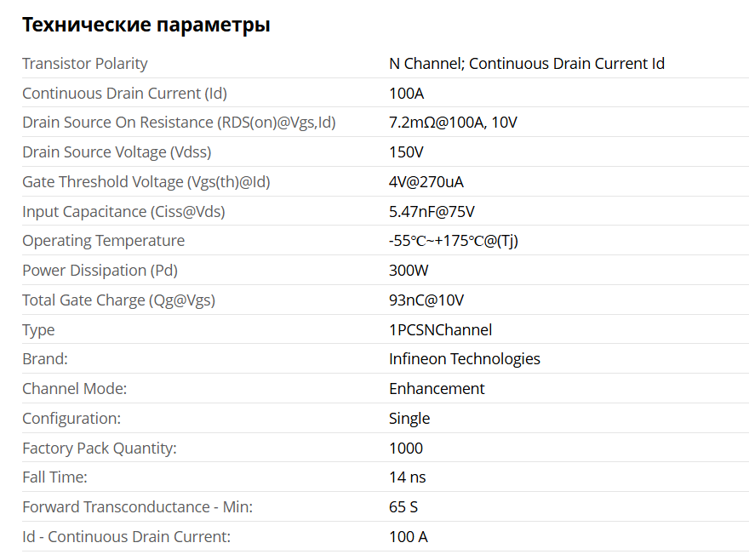Select the Operating Temperature label

(103, 241)
